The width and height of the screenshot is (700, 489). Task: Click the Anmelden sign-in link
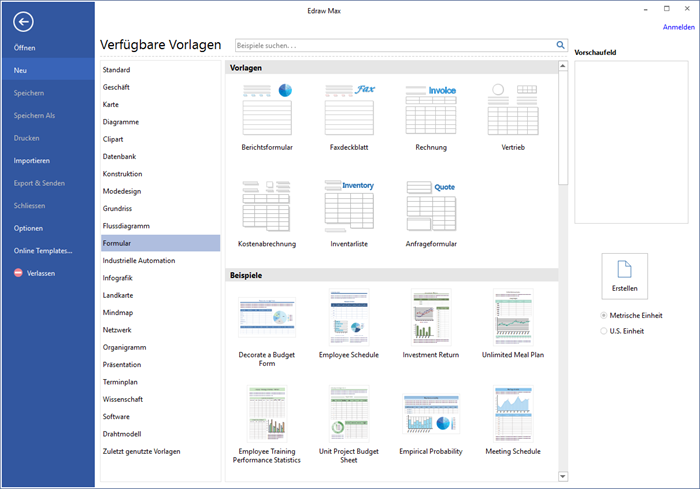coord(679,27)
